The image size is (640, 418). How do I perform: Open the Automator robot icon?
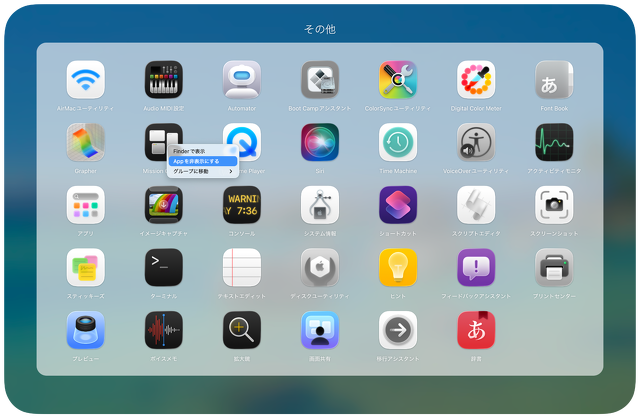point(241,79)
